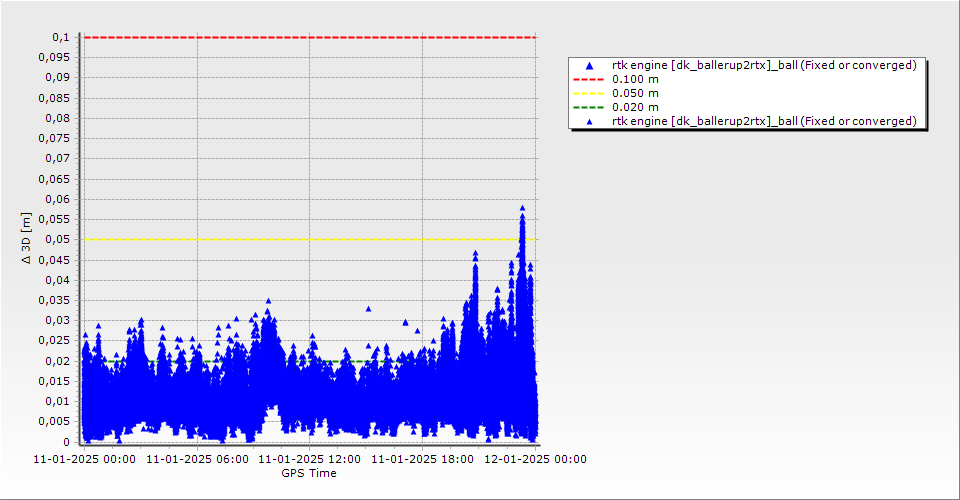
Task: Click x-axis label "11-01-2025 12:00"
Action: pos(310,459)
